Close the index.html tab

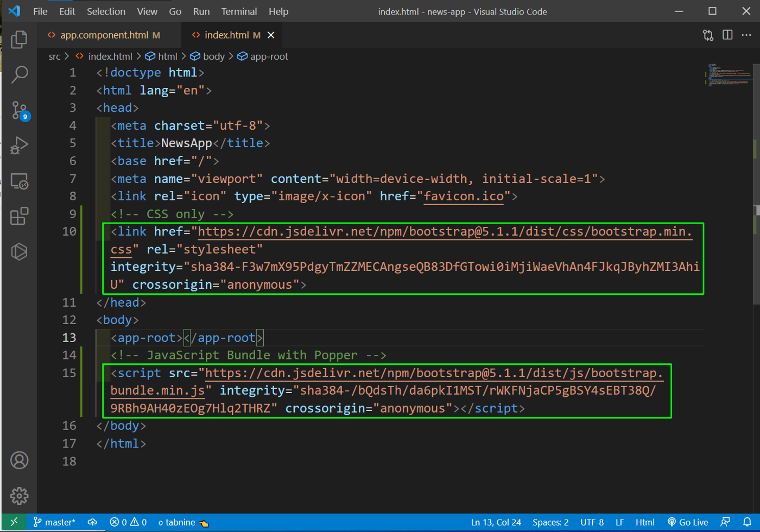[271, 35]
